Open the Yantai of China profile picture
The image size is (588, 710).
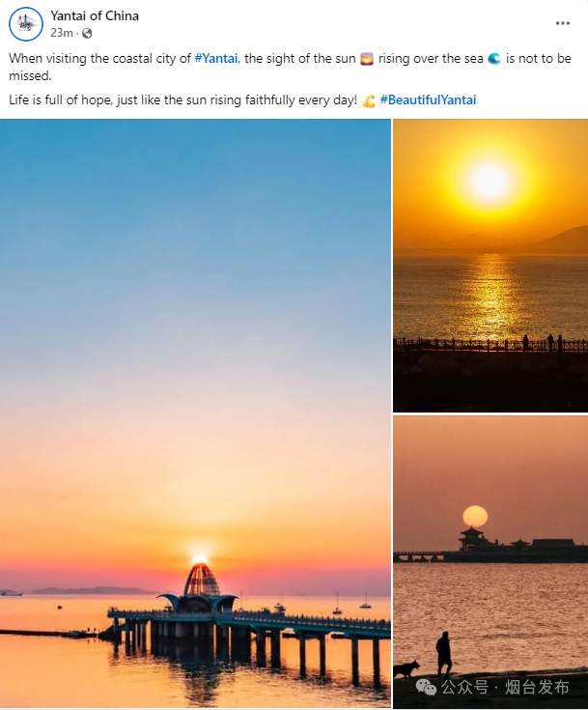click(x=26, y=24)
